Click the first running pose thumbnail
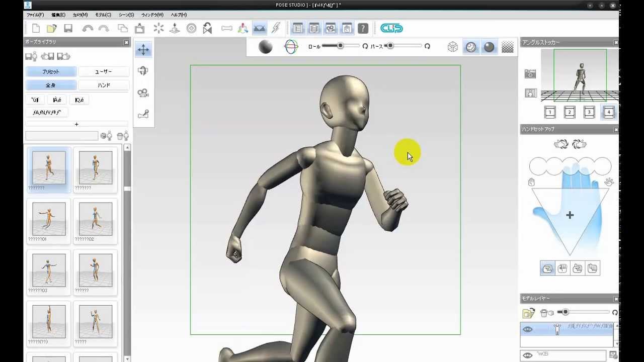 (49, 170)
